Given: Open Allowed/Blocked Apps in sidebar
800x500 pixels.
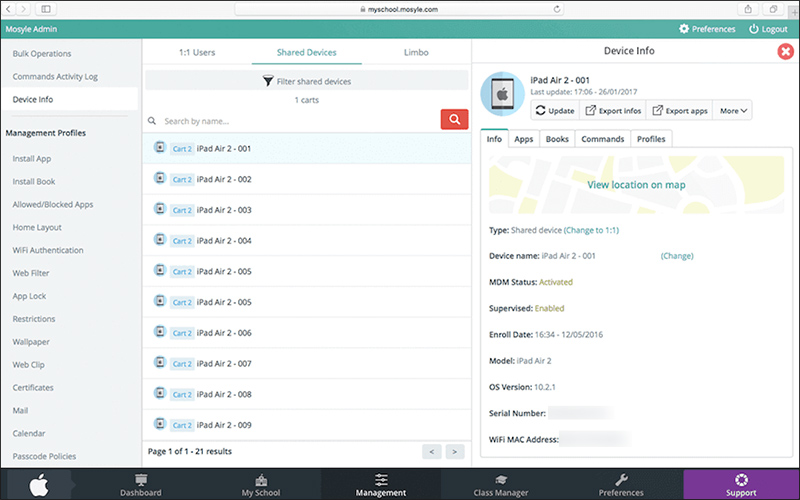Looking at the screenshot, I should point(53,205).
